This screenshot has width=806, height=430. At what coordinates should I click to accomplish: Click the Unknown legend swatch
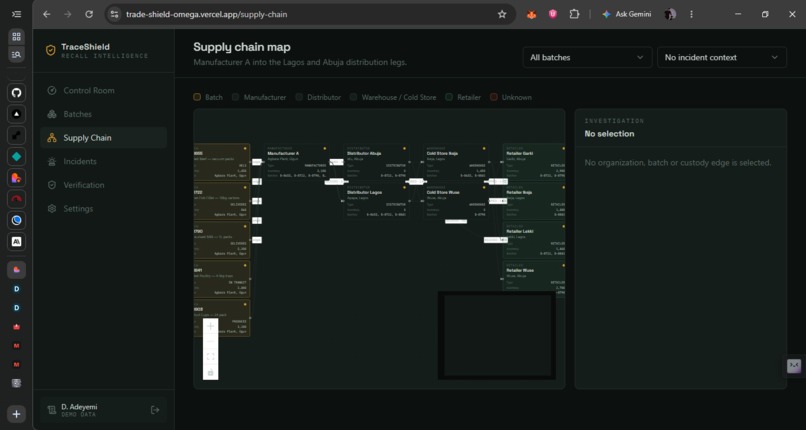pos(493,97)
